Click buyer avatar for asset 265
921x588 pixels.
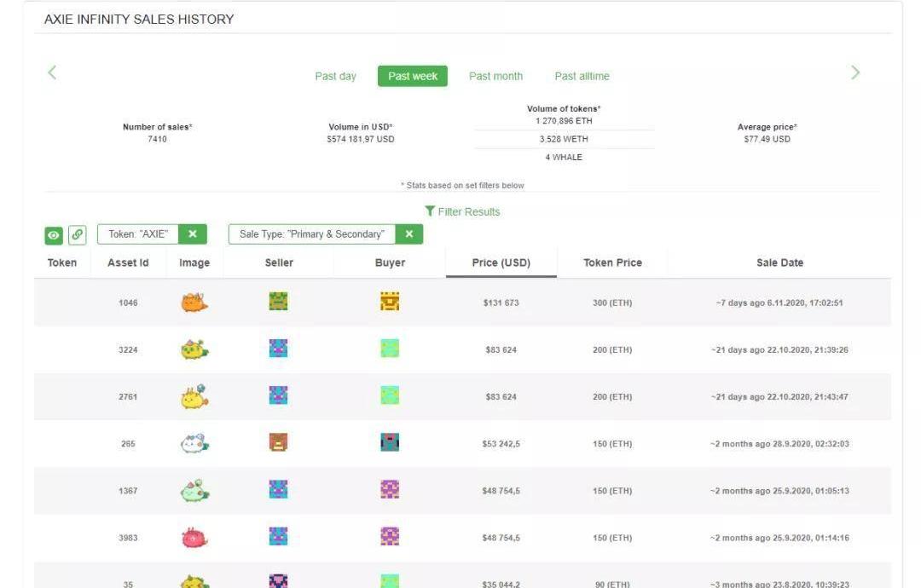390,442
